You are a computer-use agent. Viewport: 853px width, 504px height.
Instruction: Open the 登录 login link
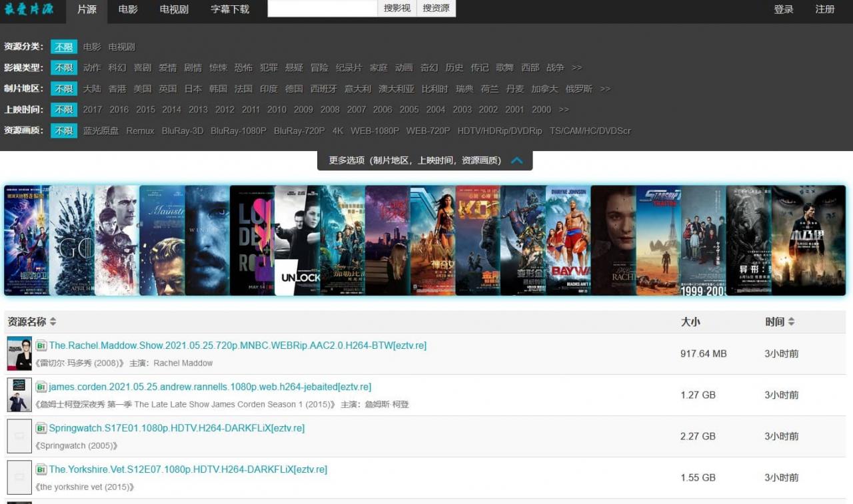(784, 9)
